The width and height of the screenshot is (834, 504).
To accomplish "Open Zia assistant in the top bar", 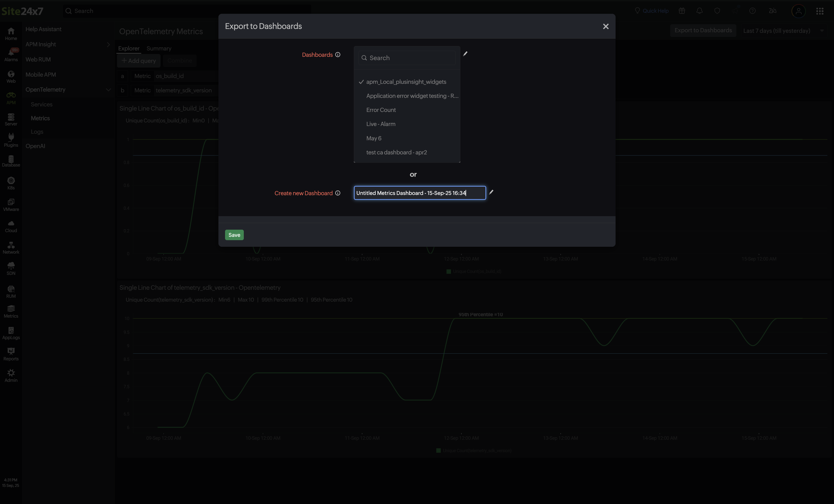I will click(772, 10).
